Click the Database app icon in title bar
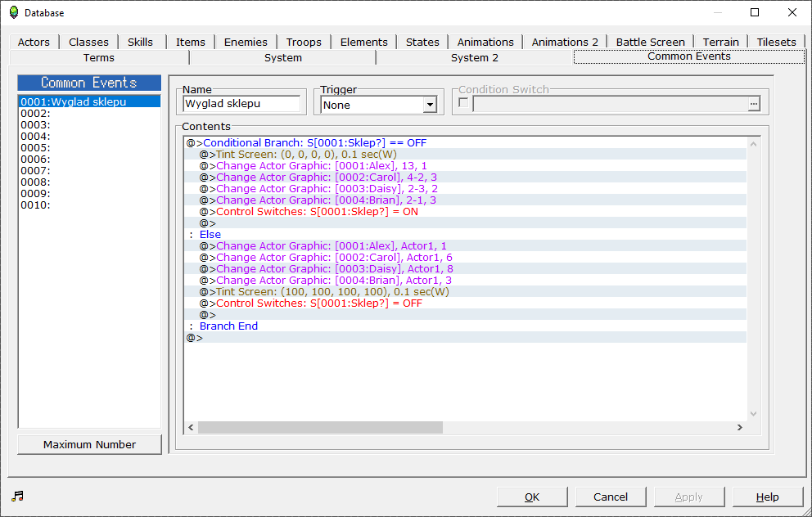The height and width of the screenshot is (517, 812). 14,12
